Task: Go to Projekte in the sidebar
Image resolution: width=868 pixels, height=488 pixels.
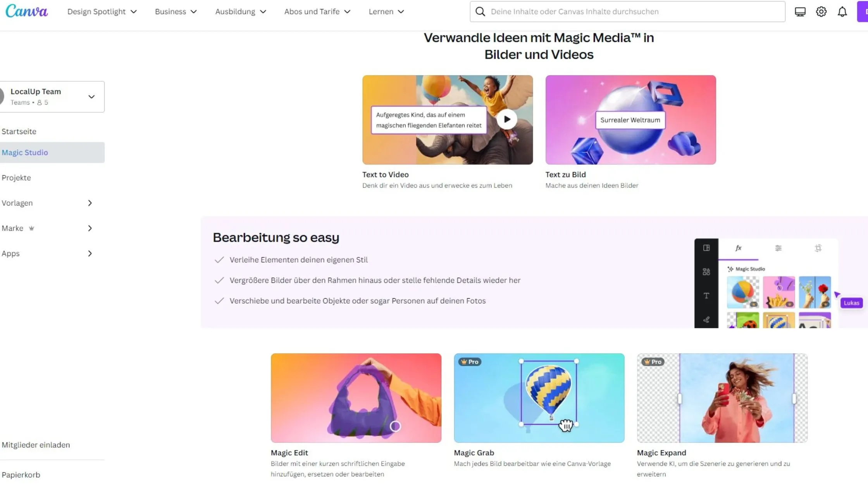Action: [x=16, y=178]
